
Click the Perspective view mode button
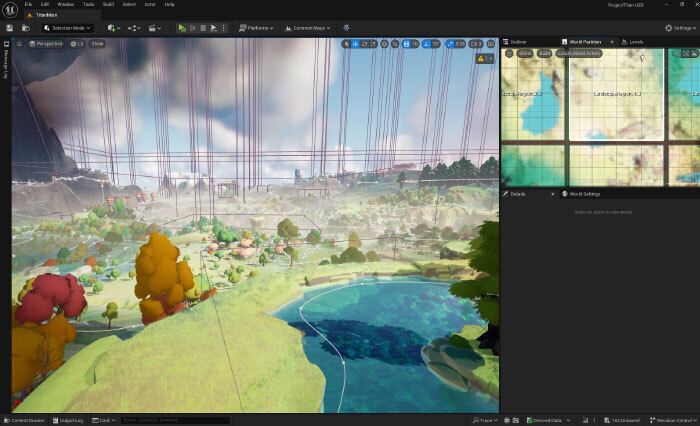pos(46,44)
